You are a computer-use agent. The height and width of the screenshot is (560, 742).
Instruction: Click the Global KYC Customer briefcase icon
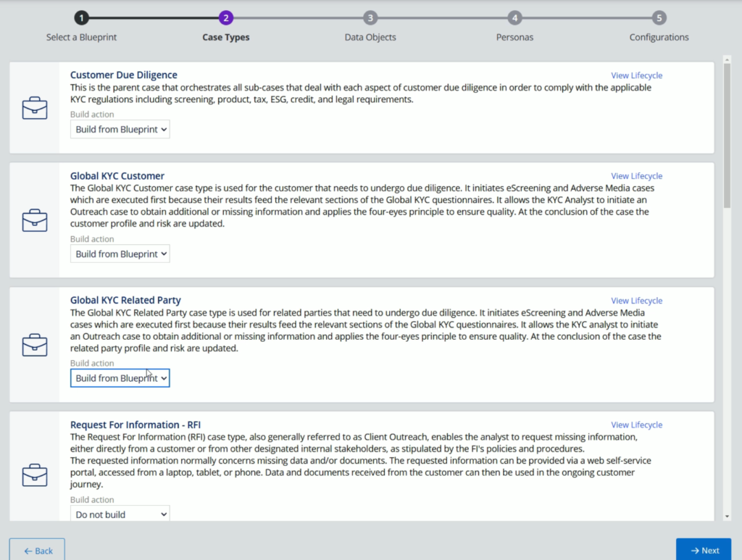point(35,220)
